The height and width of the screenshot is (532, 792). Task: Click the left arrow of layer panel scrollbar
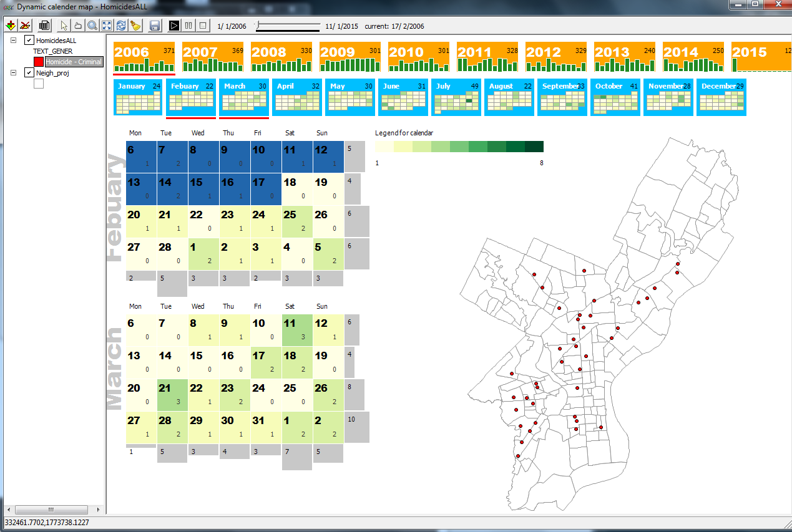pyautogui.click(x=8, y=510)
